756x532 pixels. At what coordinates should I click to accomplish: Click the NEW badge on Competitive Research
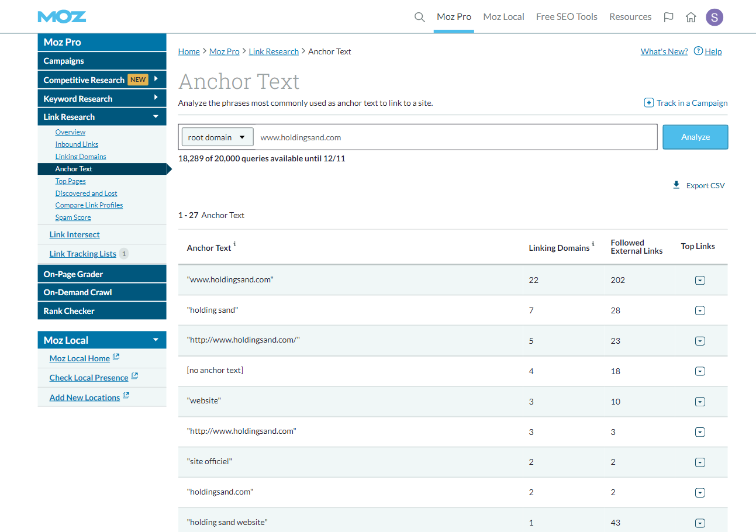138,80
